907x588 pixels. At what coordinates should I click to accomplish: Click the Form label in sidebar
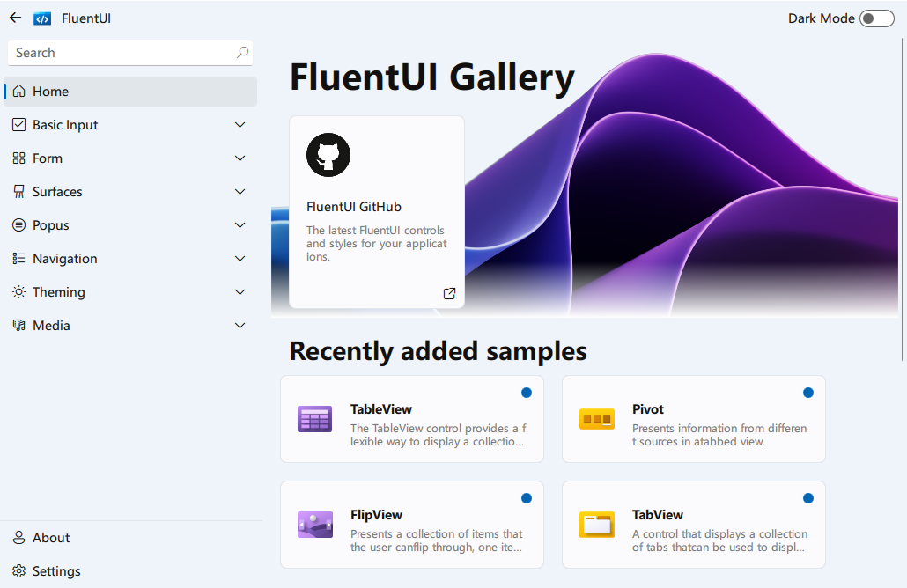[48, 158]
